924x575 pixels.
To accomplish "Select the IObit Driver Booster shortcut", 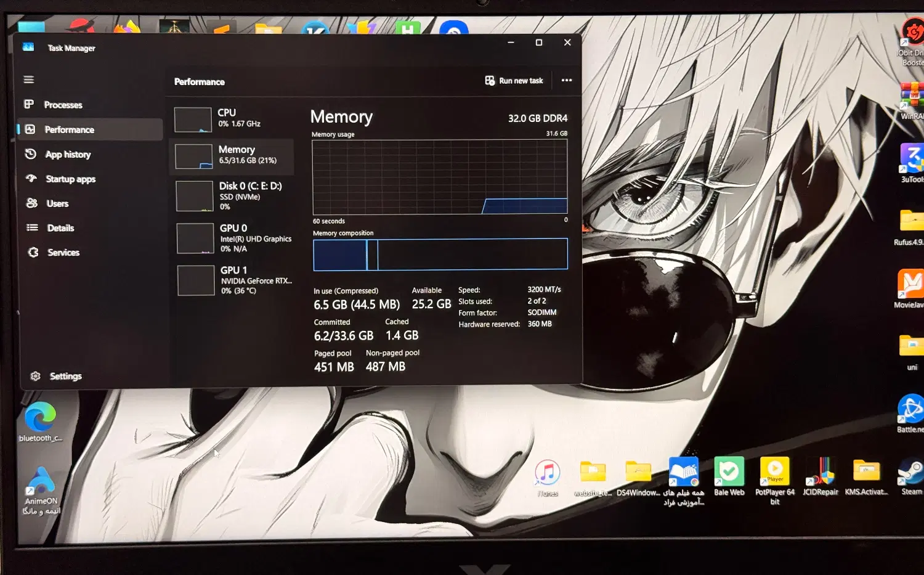I will (912, 42).
